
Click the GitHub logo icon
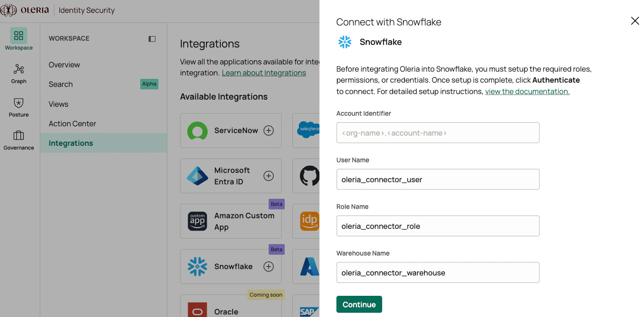(x=310, y=175)
